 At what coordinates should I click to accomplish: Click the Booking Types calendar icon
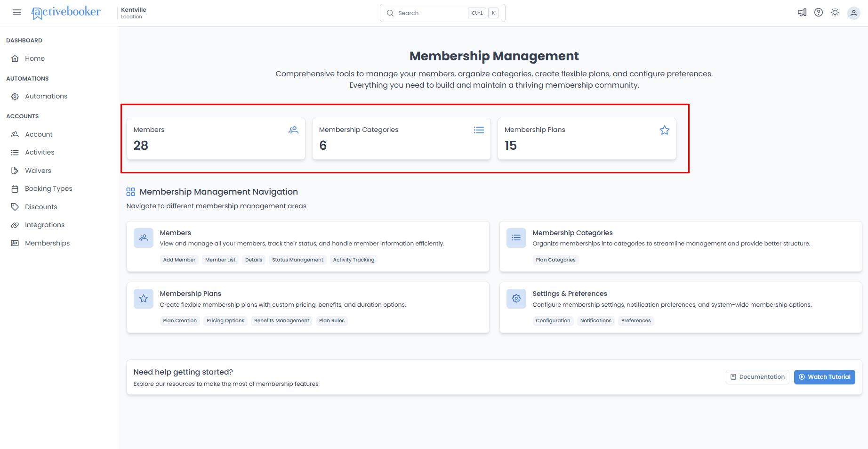15,188
